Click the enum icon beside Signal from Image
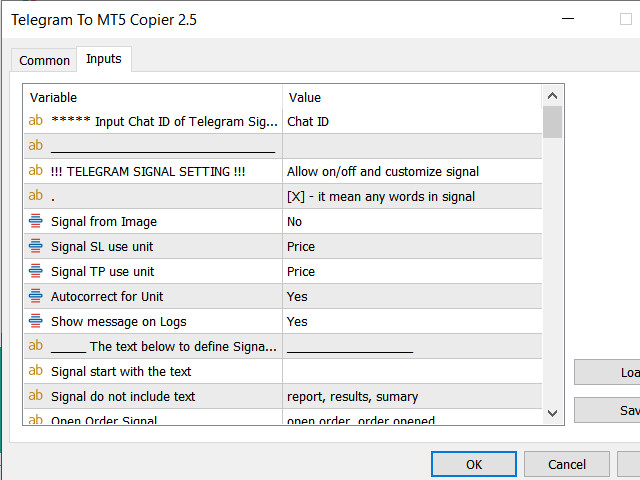640x480 pixels. (36, 221)
